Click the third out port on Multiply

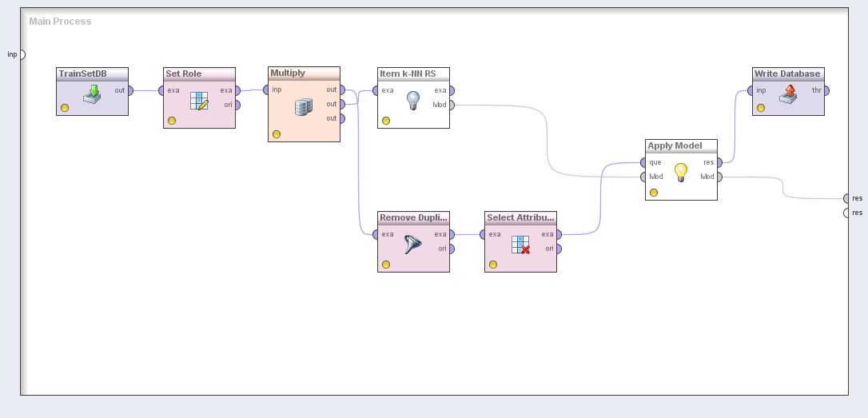(x=342, y=118)
